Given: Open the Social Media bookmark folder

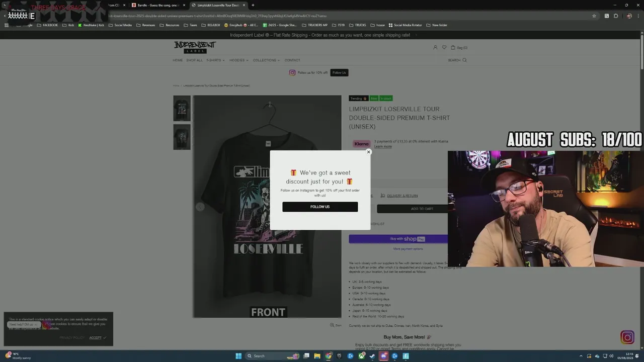Looking at the screenshot, I should click(x=120, y=25).
